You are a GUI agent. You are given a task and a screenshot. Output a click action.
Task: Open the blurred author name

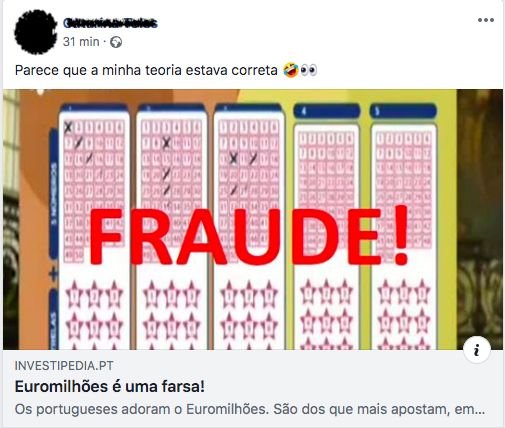point(110,23)
